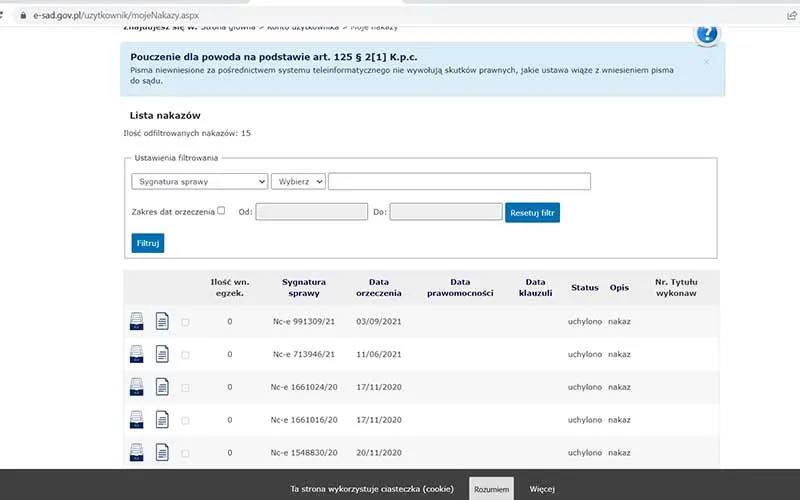The height and width of the screenshot is (500, 800).
Task: Click the filter value text field
Action: point(459,181)
